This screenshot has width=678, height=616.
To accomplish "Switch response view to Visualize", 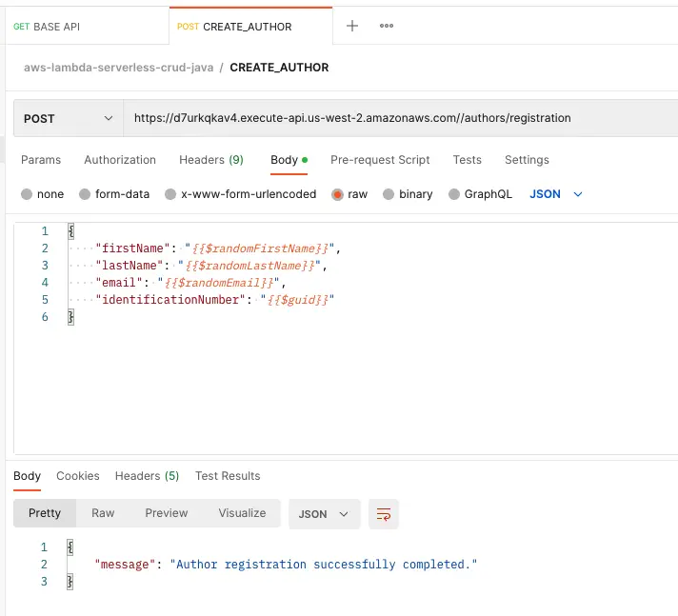I will pos(242,513).
